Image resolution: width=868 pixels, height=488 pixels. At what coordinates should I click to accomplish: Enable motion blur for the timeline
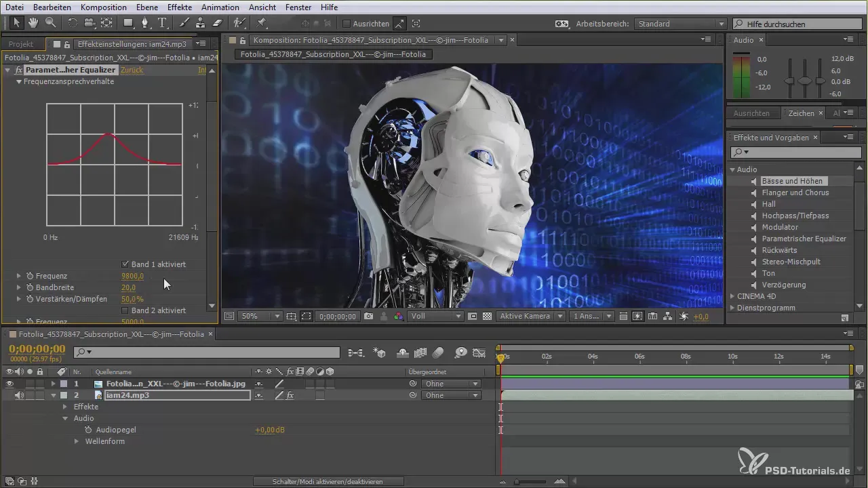[438, 352]
